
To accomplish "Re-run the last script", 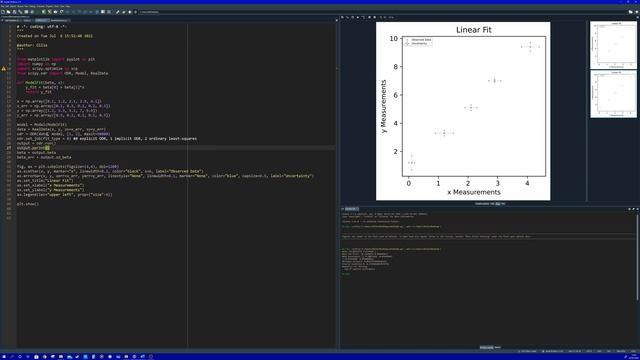I will [62, 12].
